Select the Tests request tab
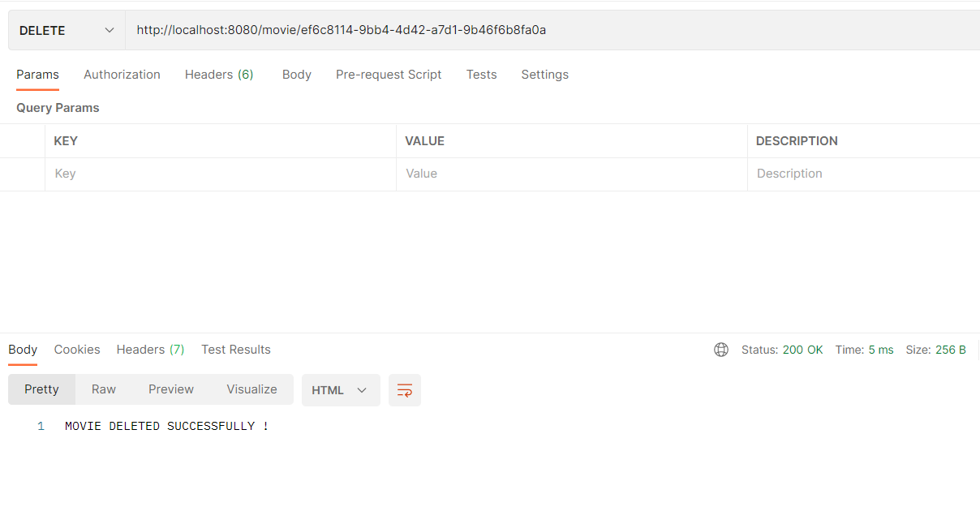The width and height of the screenshot is (980, 507). pyautogui.click(x=481, y=75)
